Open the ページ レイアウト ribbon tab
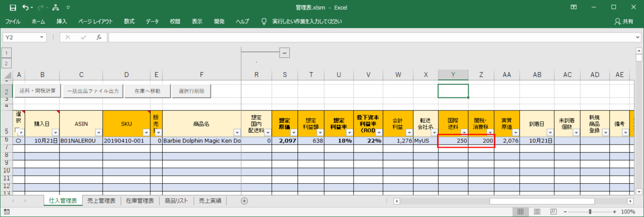The width and height of the screenshot is (644, 217). tap(96, 21)
